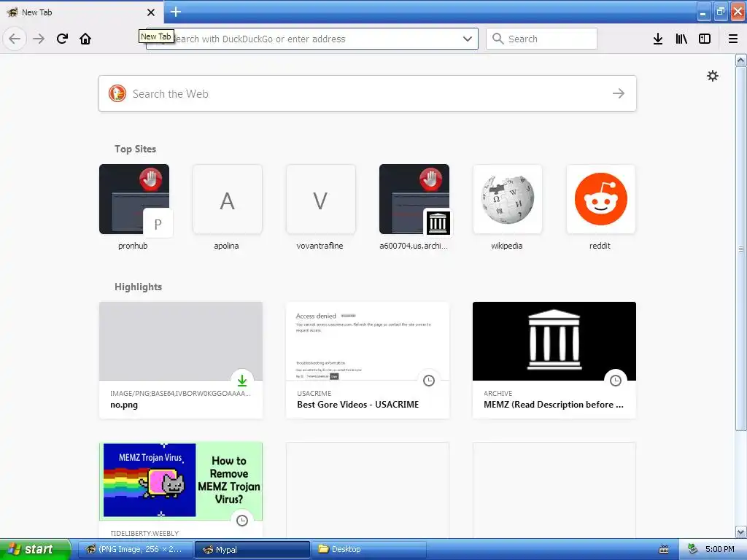Open the a600704.us.archi... top site tile
The image size is (747, 560).
click(414, 199)
